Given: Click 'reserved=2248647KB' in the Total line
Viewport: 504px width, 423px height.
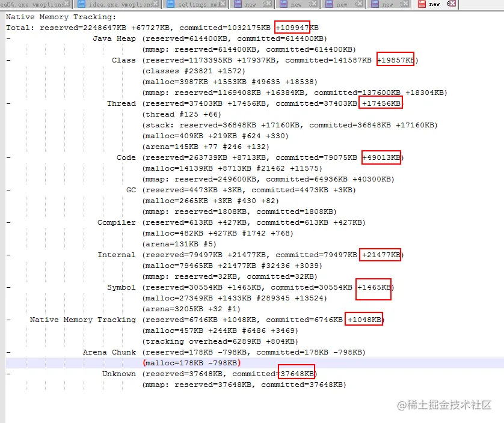Looking at the screenshot, I should click(83, 28).
